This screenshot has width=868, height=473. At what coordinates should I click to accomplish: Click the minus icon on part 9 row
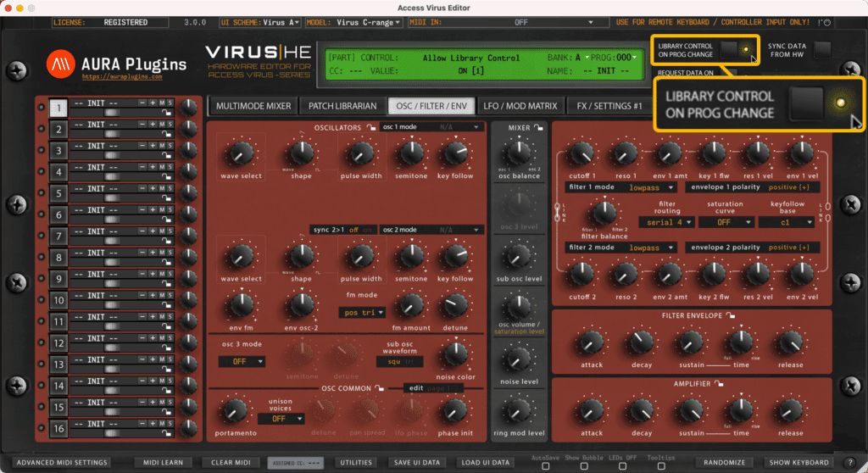tap(142, 274)
